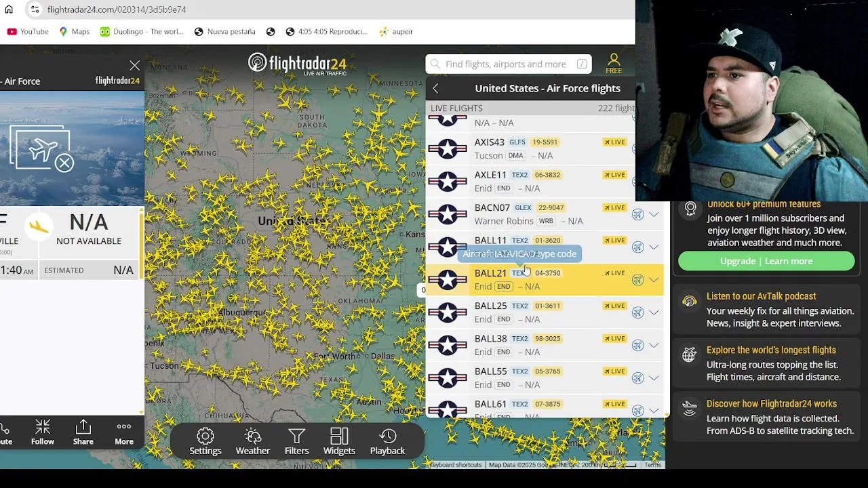Screen dimensions: 868x488
Task: Open Keyboard shortcuts map link
Action: coord(456,465)
